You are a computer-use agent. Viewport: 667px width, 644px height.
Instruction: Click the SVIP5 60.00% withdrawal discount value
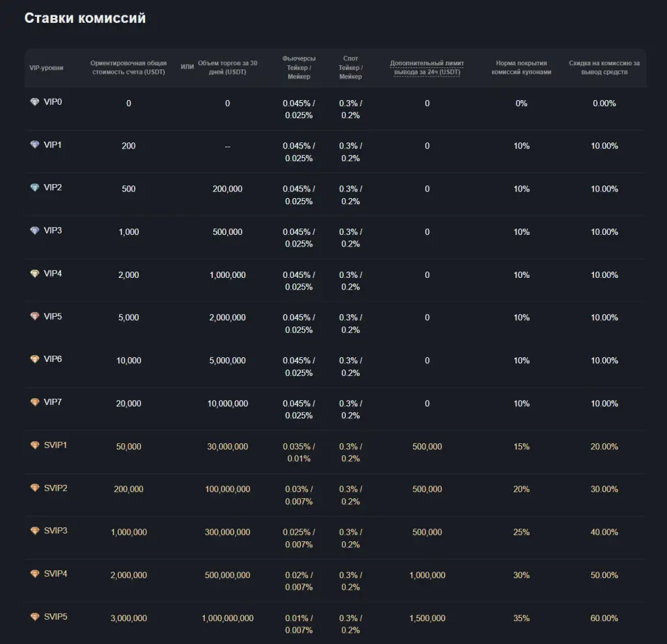604,618
